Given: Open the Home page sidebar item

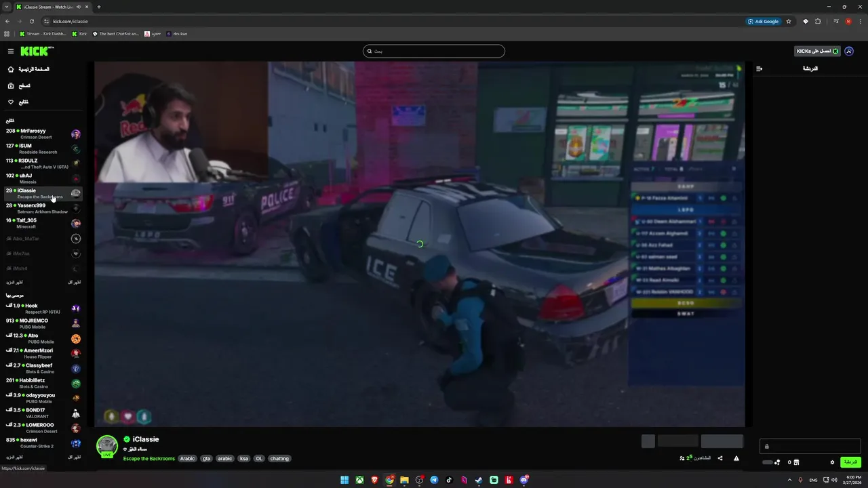Looking at the screenshot, I should coord(42,69).
